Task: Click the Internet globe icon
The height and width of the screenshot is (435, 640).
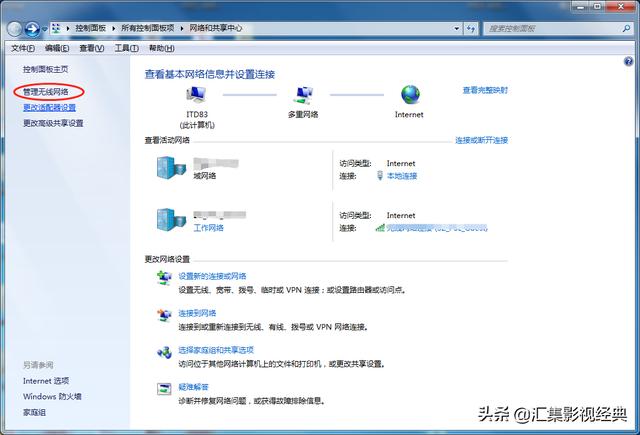Action: (x=409, y=95)
